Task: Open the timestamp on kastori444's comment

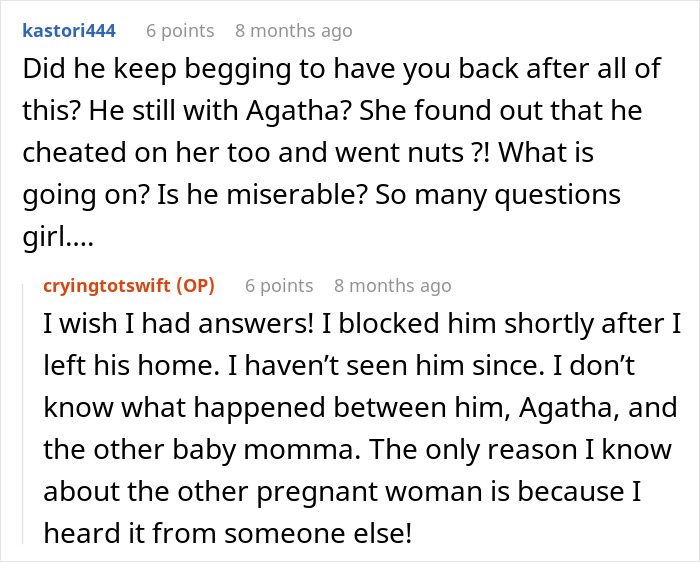Action: tap(293, 31)
